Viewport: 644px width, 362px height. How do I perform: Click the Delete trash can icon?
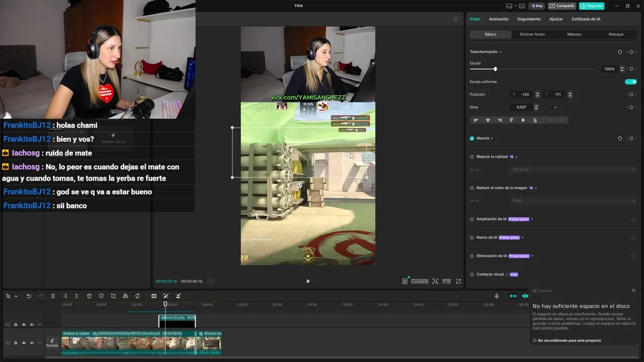[x=89, y=296]
